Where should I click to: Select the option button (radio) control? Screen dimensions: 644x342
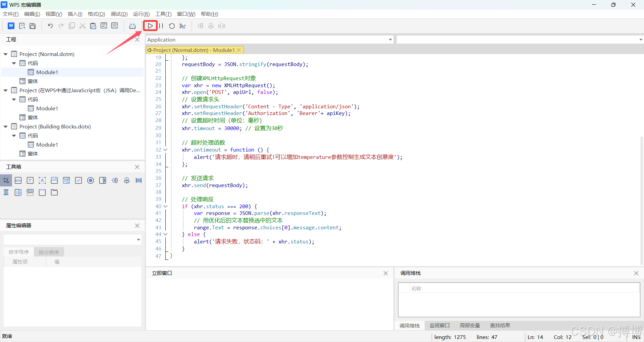(x=91, y=180)
